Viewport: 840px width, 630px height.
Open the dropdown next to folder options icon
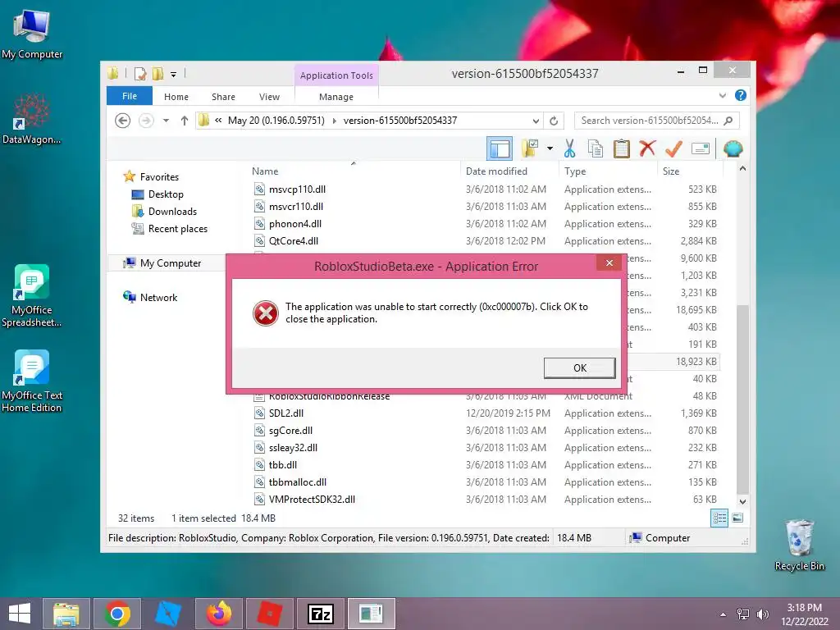click(550, 148)
